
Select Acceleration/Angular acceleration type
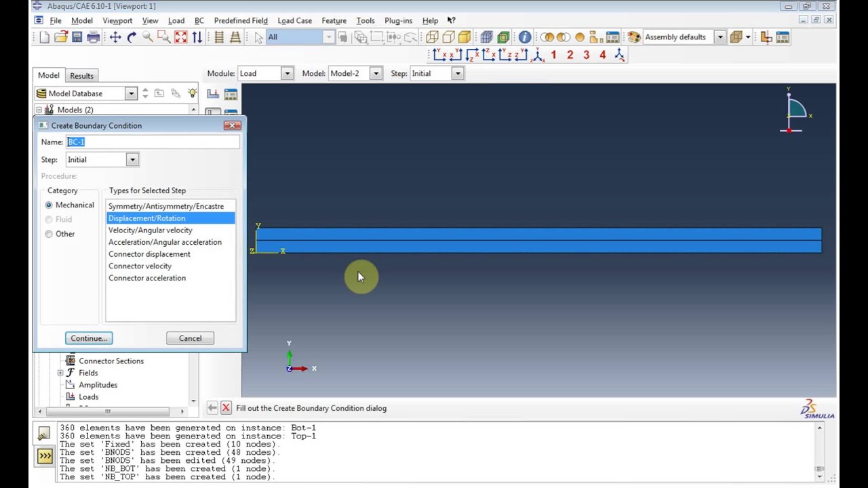point(170,242)
